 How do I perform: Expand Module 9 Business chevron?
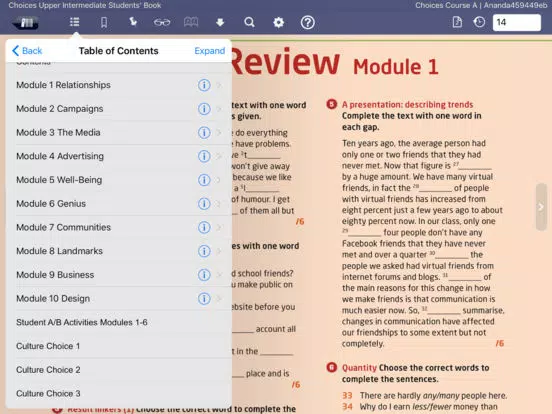219,275
